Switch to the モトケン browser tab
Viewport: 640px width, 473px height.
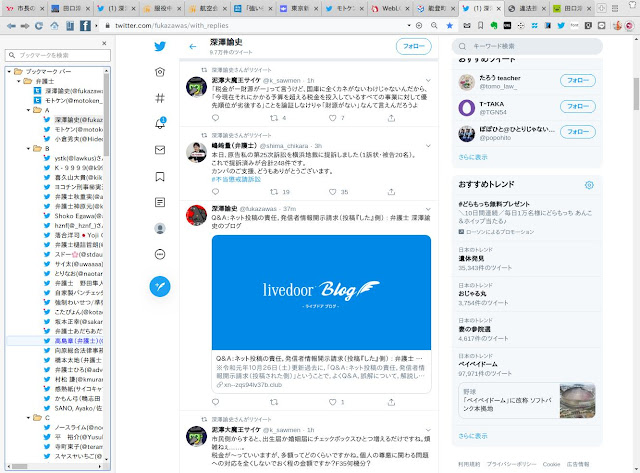tap(345, 8)
